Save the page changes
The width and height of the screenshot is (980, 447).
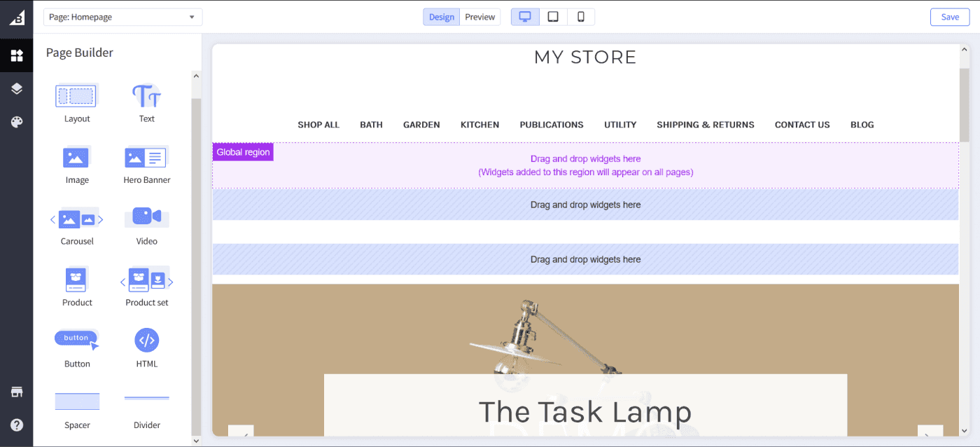(x=950, y=17)
